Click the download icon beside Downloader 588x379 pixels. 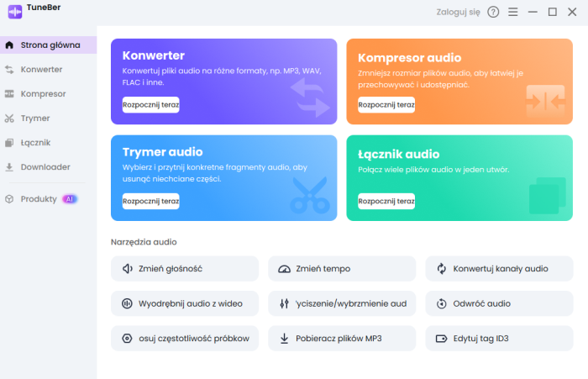pos(9,167)
